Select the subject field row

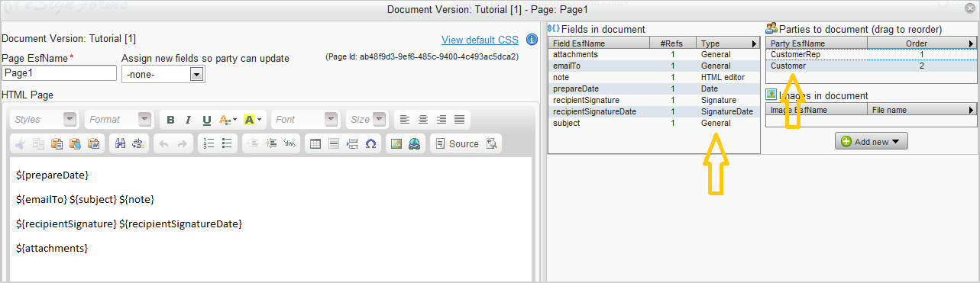(655, 123)
